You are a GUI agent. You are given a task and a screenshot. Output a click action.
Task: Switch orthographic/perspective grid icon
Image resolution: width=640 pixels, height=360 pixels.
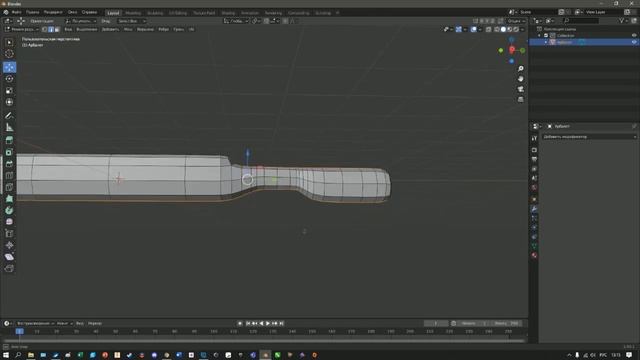click(x=520, y=99)
